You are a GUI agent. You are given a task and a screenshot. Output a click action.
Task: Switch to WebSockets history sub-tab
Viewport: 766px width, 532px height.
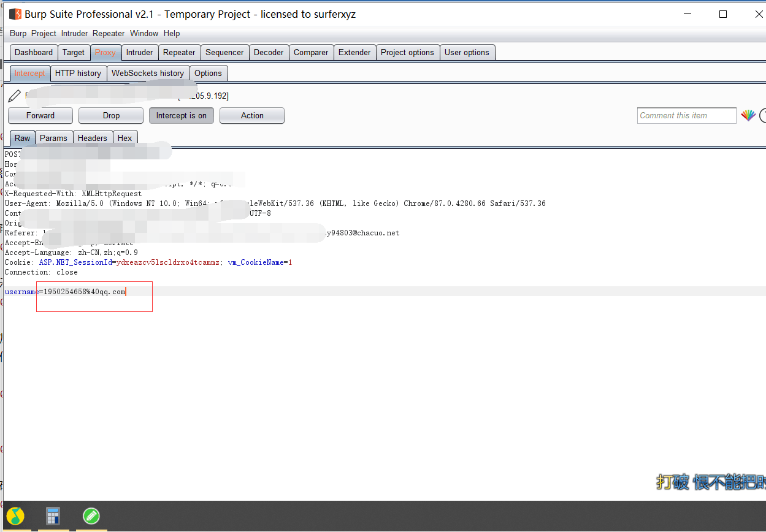tap(148, 73)
